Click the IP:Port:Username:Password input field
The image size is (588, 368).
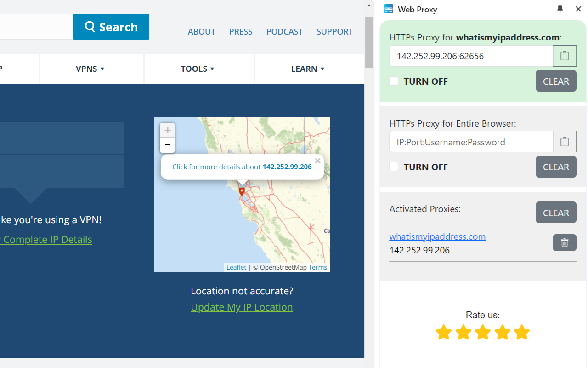[x=471, y=142]
